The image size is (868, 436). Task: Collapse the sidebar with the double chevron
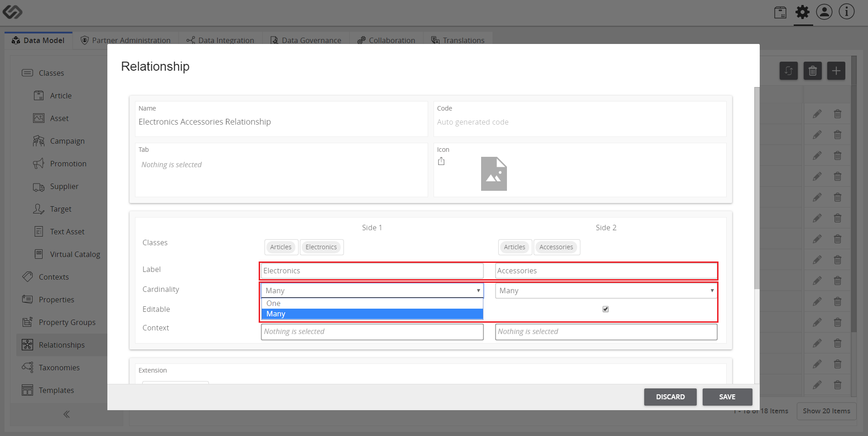point(67,414)
